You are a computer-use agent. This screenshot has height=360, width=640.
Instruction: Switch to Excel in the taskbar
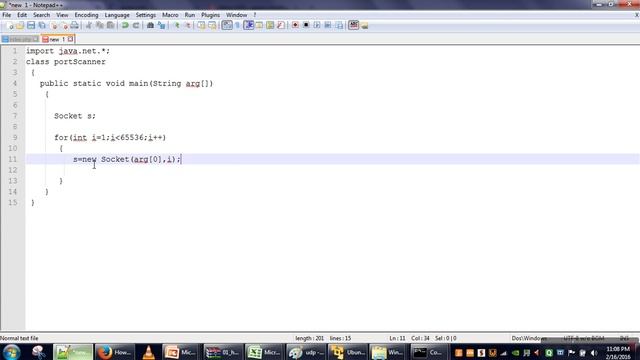(x=264, y=352)
